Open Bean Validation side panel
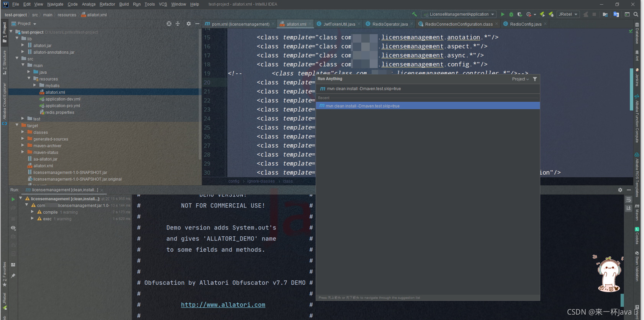 tap(637, 266)
